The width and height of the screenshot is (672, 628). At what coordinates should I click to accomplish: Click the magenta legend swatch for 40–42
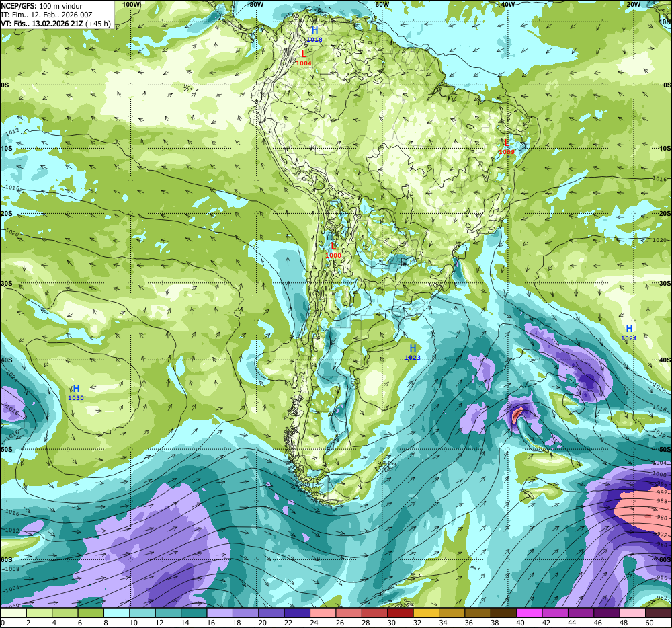tap(530, 613)
